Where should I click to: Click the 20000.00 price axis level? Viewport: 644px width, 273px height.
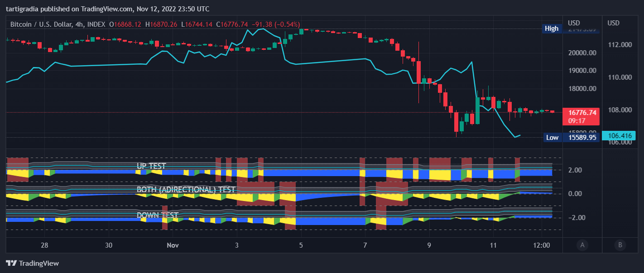pos(582,53)
